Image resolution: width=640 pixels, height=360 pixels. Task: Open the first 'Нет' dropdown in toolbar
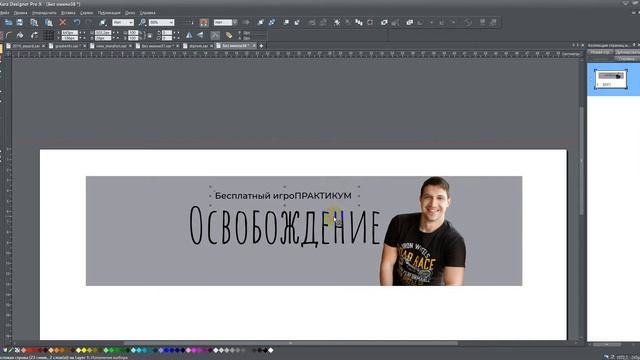point(123,22)
